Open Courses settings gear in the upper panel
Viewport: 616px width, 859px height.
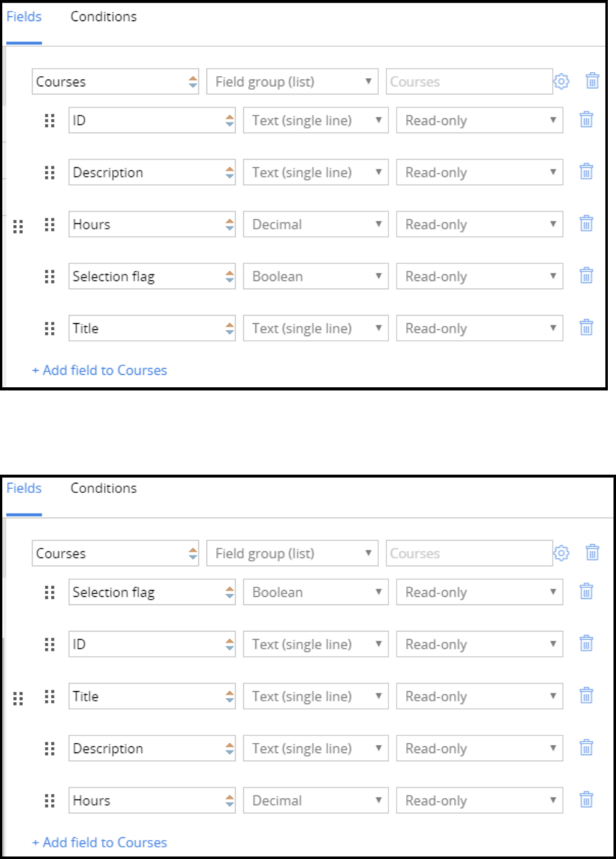pos(561,81)
